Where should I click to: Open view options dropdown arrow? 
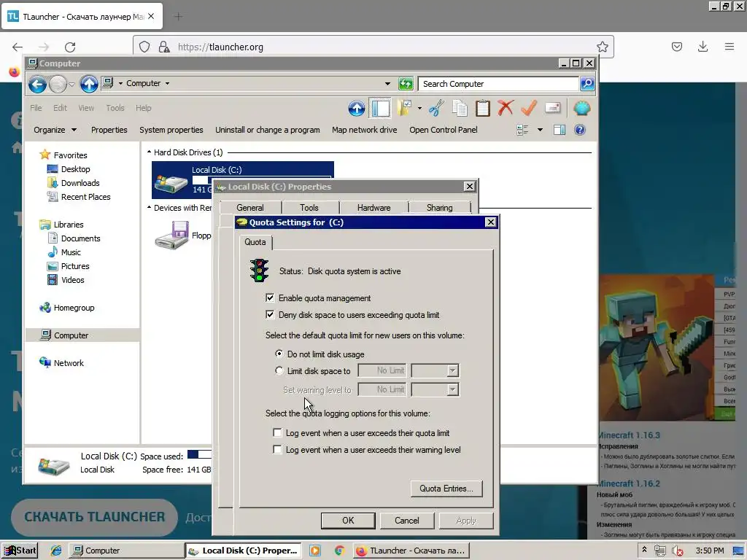pos(540,130)
